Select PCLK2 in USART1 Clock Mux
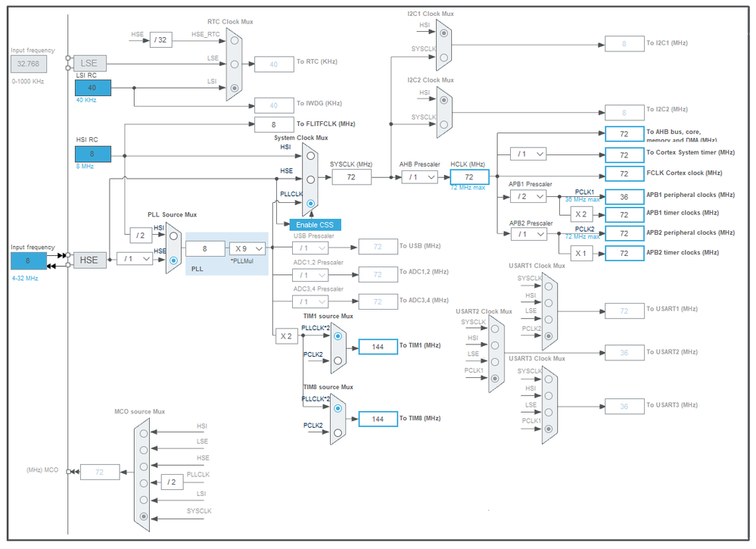 (x=548, y=336)
